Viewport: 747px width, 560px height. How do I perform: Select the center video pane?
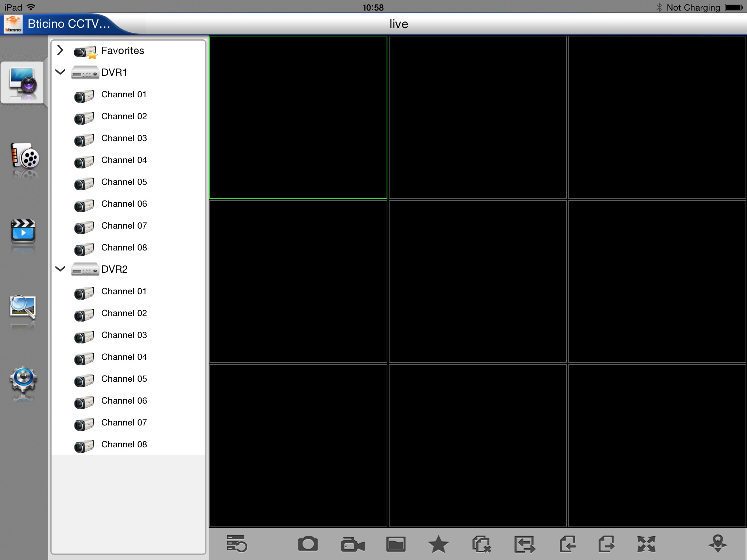point(477,281)
